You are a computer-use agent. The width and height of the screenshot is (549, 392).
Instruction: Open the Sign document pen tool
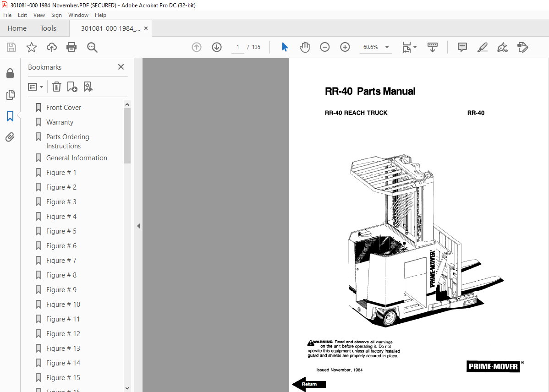[x=502, y=47]
